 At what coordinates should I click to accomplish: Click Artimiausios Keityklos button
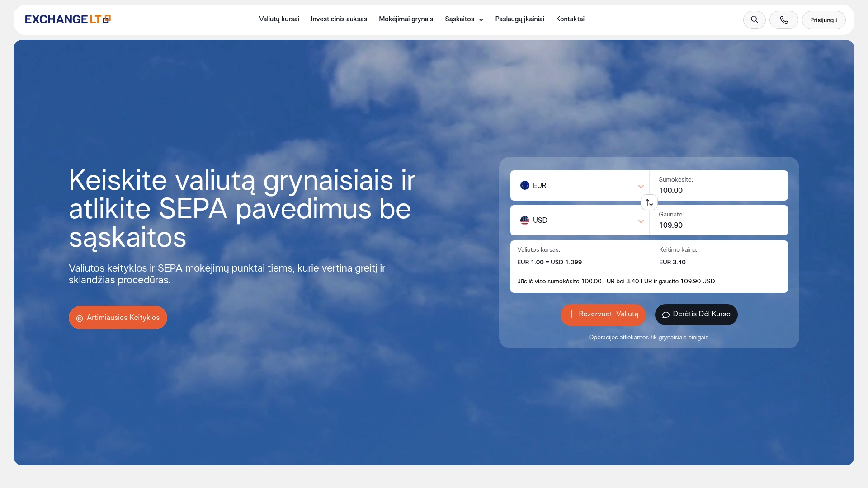[x=118, y=318]
